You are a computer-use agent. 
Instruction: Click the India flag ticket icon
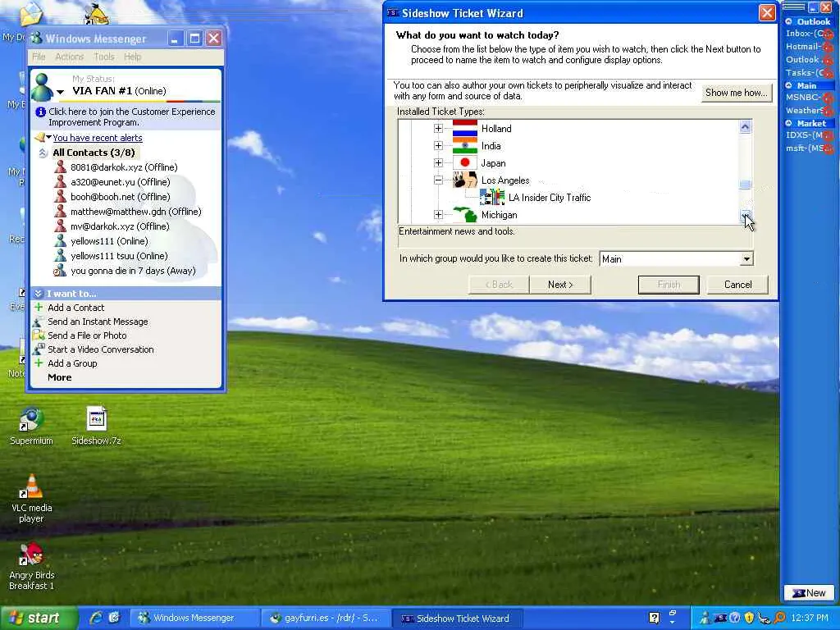tap(464, 146)
